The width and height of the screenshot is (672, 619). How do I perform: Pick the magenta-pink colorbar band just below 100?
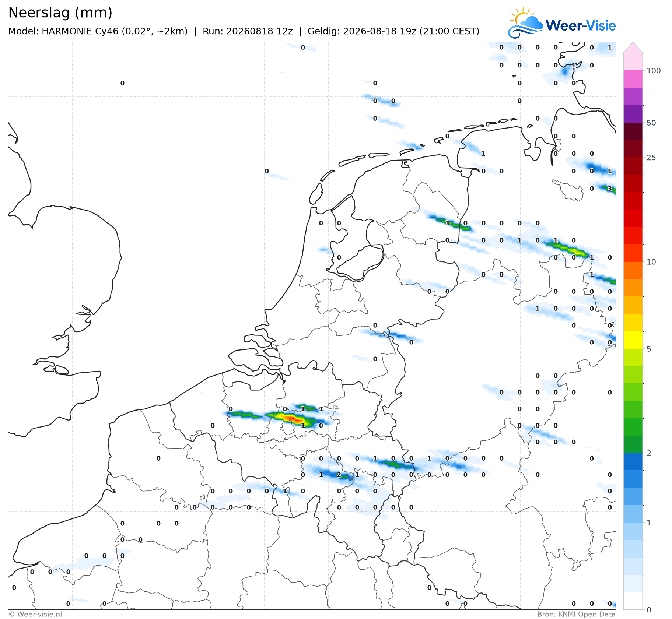click(633, 79)
